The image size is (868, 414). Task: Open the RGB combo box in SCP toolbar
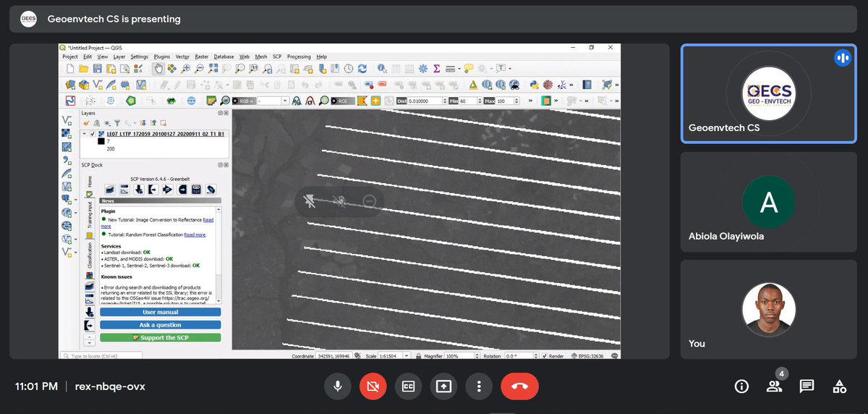(x=273, y=101)
